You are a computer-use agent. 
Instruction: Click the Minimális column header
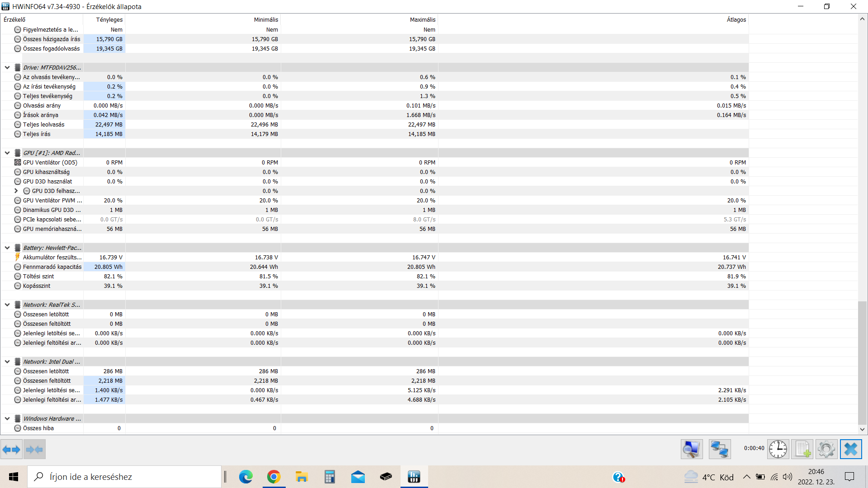203,19
